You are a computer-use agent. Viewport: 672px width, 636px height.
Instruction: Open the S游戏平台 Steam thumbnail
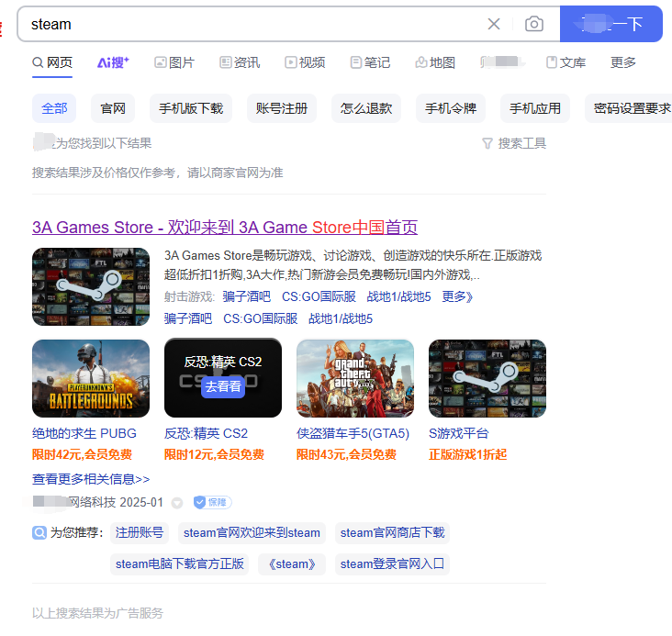click(487, 378)
